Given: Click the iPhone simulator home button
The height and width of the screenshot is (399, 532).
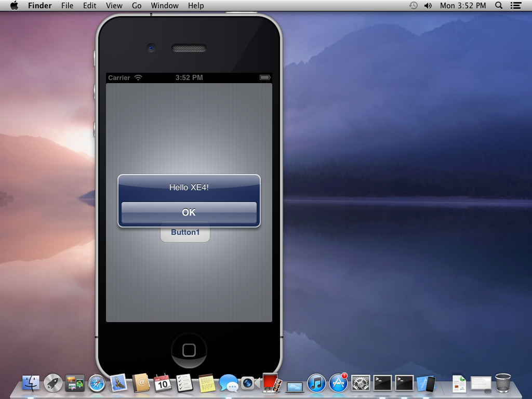Looking at the screenshot, I should [x=189, y=350].
